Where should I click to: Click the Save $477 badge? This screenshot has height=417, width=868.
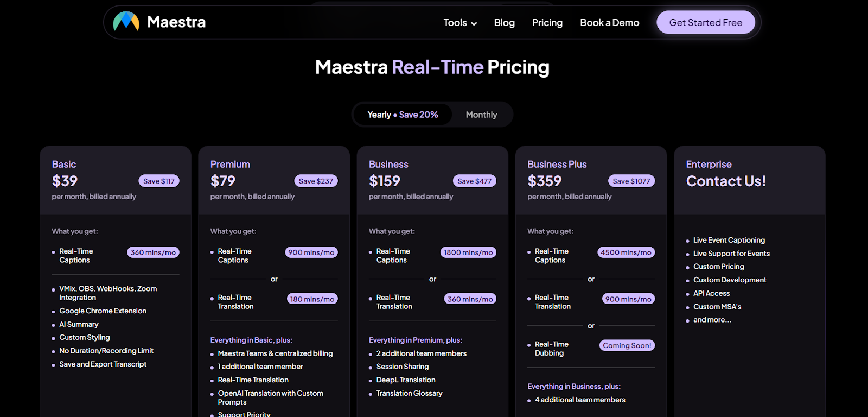click(475, 181)
